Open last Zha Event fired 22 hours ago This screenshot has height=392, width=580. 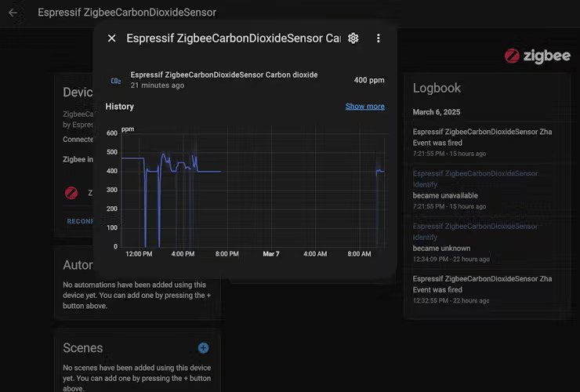[x=482, y=284]
